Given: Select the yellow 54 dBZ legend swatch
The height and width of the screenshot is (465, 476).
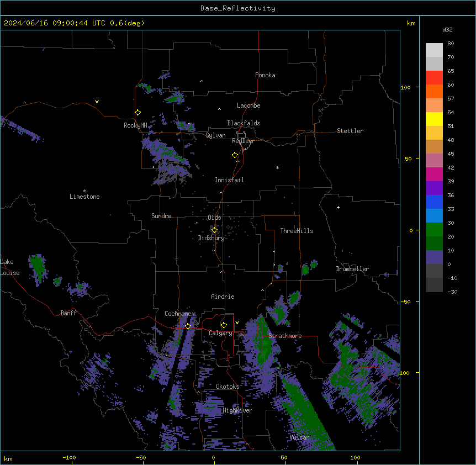Looking at the screenshot, I should click(434, 119).
